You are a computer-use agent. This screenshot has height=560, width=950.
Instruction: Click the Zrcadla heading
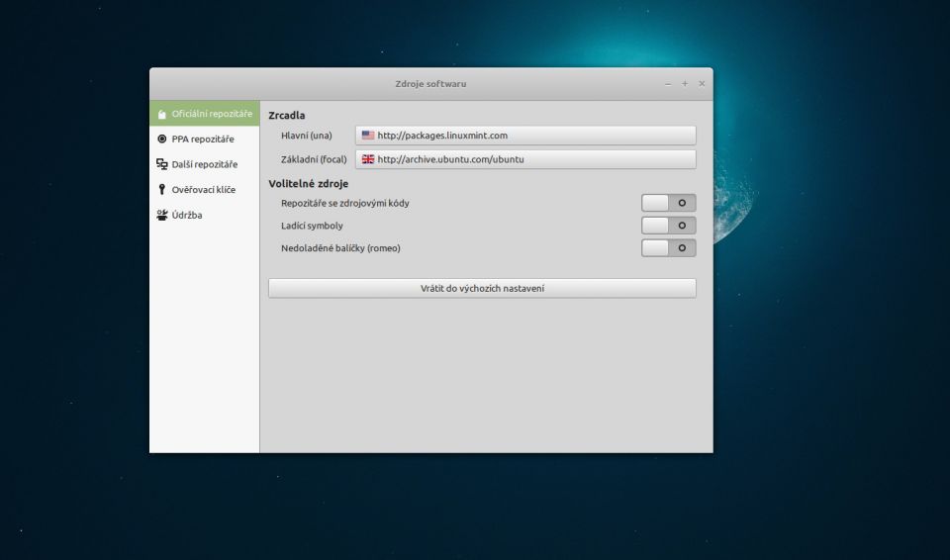[287, 115]
